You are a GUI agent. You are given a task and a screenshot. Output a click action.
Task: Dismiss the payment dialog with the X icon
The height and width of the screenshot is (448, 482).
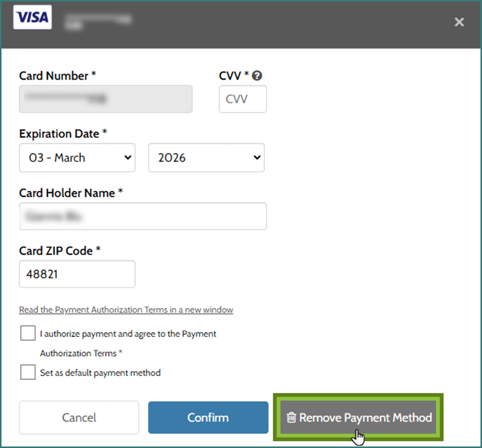(459, 22)
